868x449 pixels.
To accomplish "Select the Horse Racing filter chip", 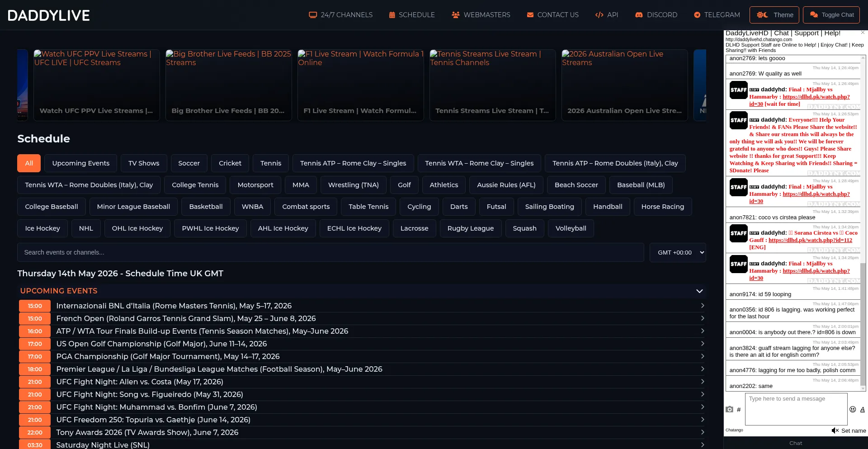I will [663, 207].
